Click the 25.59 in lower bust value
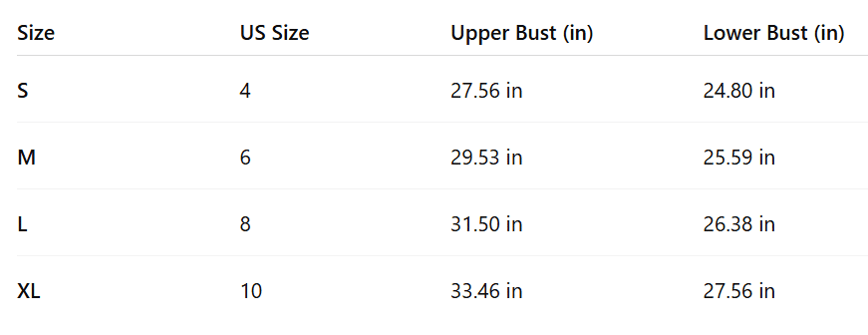Screen dimensions: 868x335 (739, 157)
